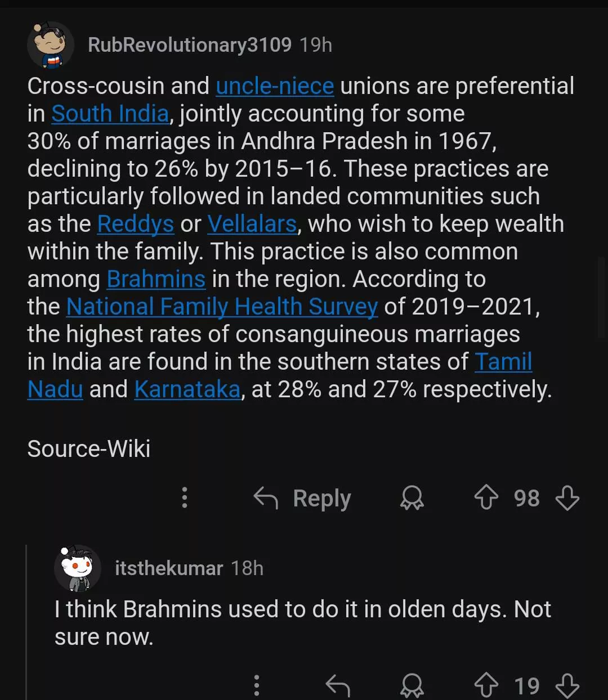Open three-dot menu on RubRevolutionary3109's comment
Image resolution: width=608 pixels, height=700 pixels.
[x=184, y=498]
